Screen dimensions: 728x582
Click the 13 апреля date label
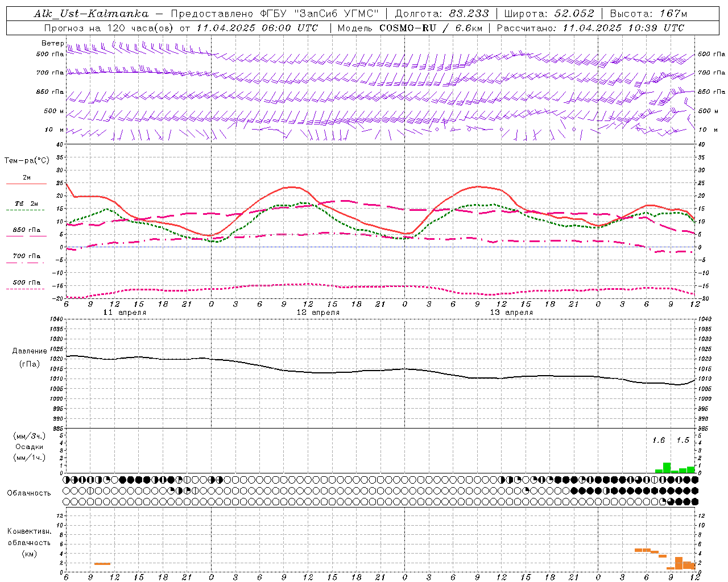[x=511, y=313]
